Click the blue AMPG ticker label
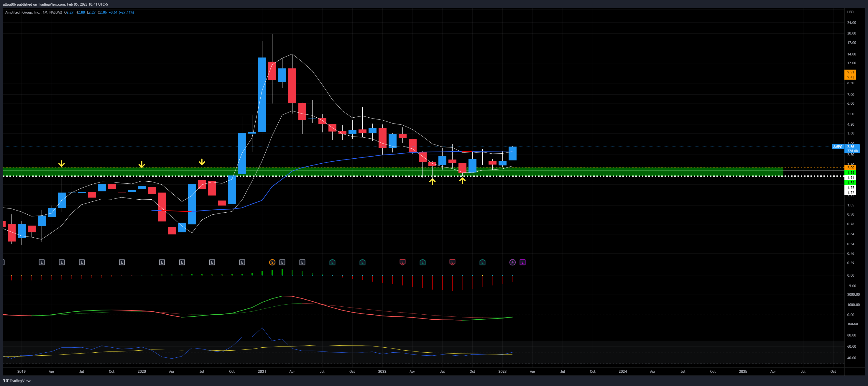Screen dimensions: 868x386 click(838, 147)
